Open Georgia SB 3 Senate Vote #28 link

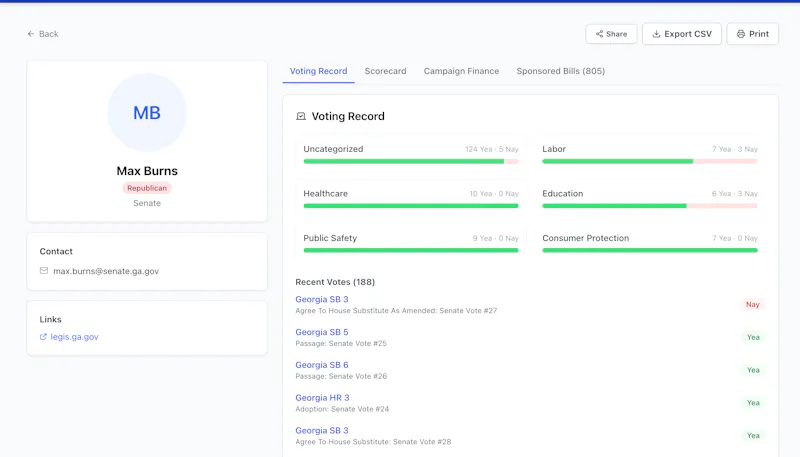pos(321,430)
